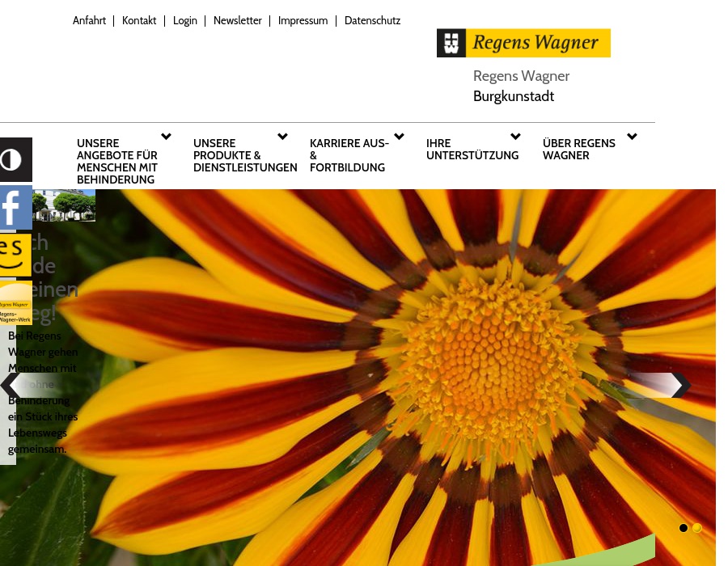
Task: Expand the 'Über Regens Wagner' chevron
Action: click(632, 137)
